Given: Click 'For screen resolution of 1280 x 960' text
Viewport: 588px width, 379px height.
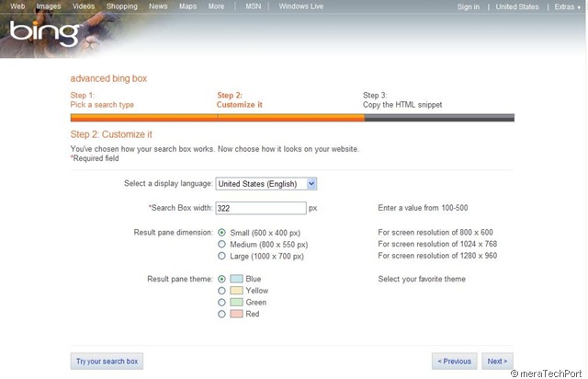Looking at the screenshot, I should (x=437, y=256).
